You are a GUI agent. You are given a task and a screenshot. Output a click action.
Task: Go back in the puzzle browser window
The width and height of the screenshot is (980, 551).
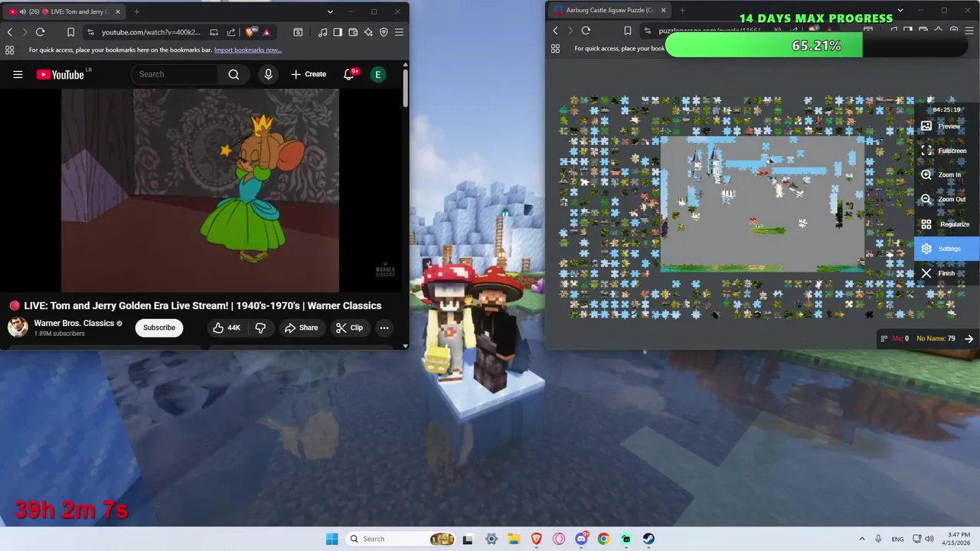pos(555,31)
